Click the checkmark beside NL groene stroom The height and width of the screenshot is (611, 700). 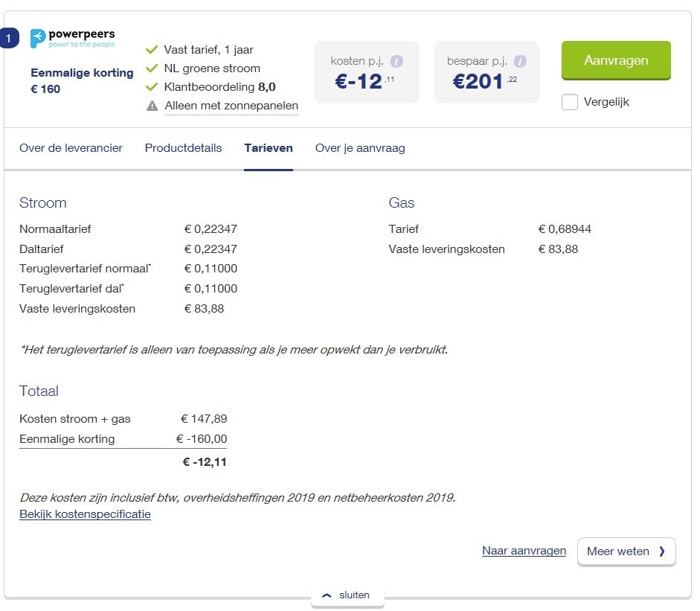coord(152,68)
